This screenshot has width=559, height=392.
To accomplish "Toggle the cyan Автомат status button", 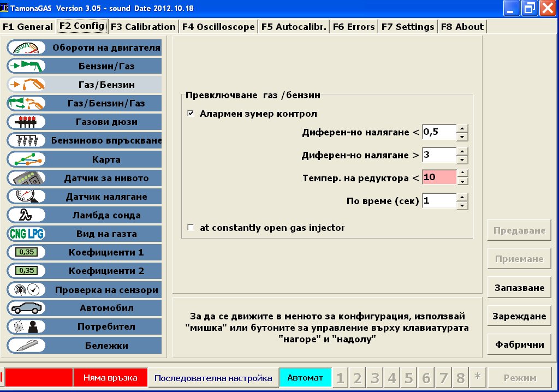I will coord(305,378).
